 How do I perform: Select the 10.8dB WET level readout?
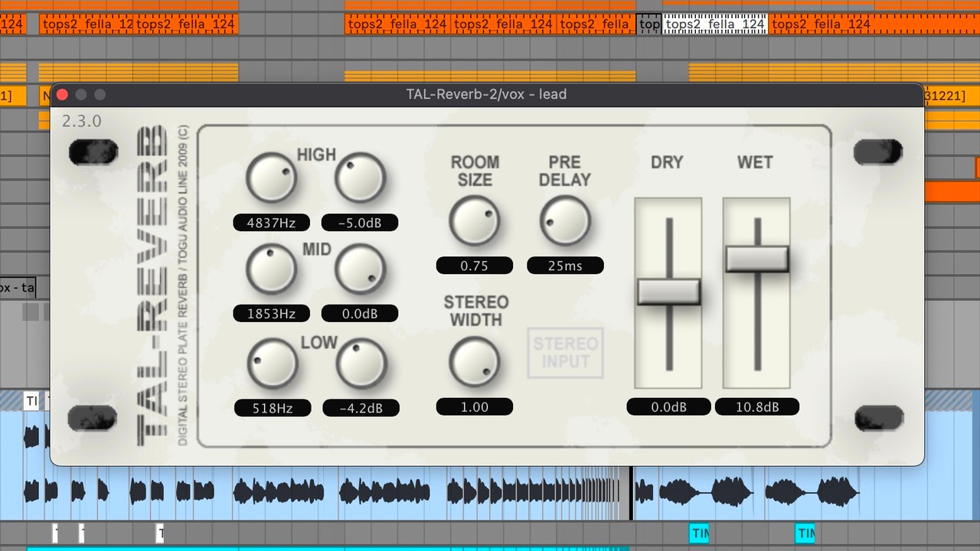[x=757, y=406]
